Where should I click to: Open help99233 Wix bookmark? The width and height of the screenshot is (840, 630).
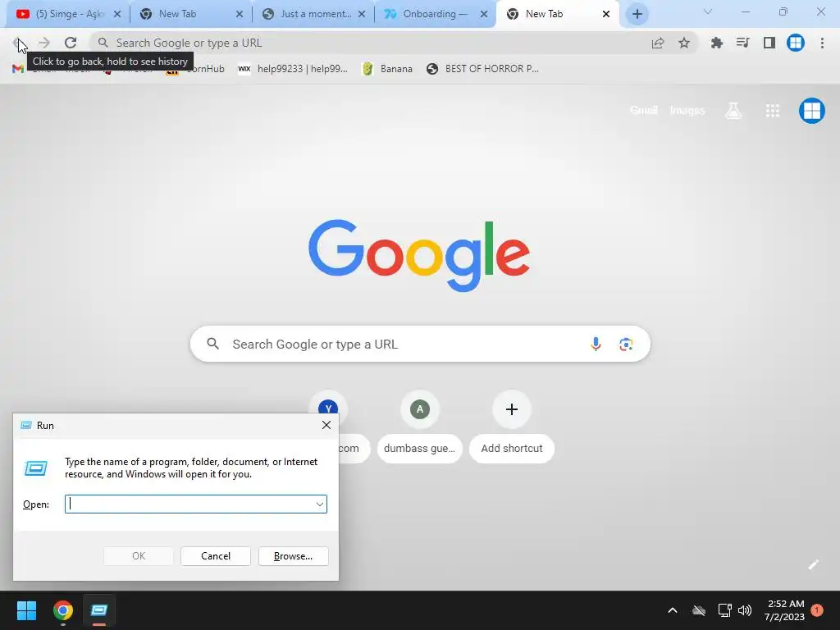click(x=293, y=69)
